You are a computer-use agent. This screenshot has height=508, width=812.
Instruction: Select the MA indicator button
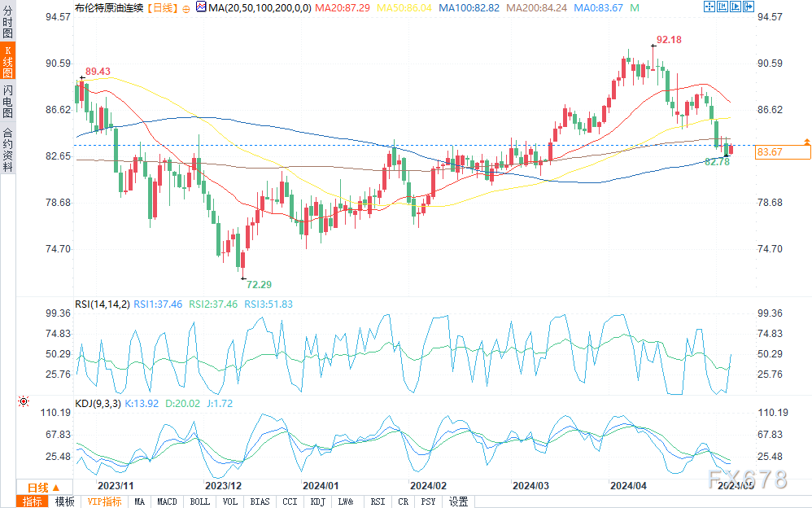coord(139,501)
